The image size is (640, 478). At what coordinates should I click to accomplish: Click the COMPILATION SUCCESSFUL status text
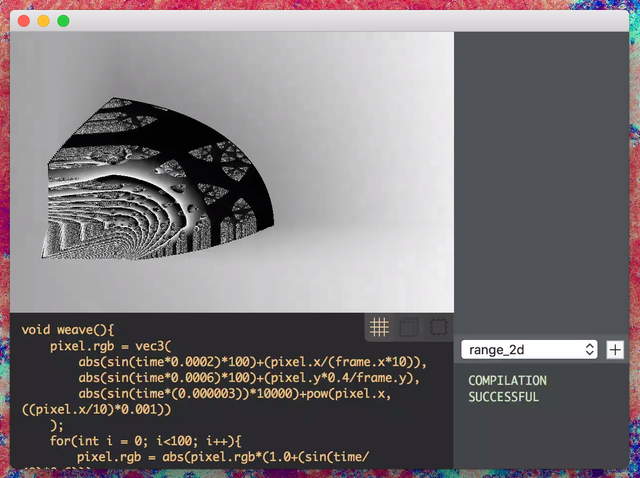(x=507, y=389)
